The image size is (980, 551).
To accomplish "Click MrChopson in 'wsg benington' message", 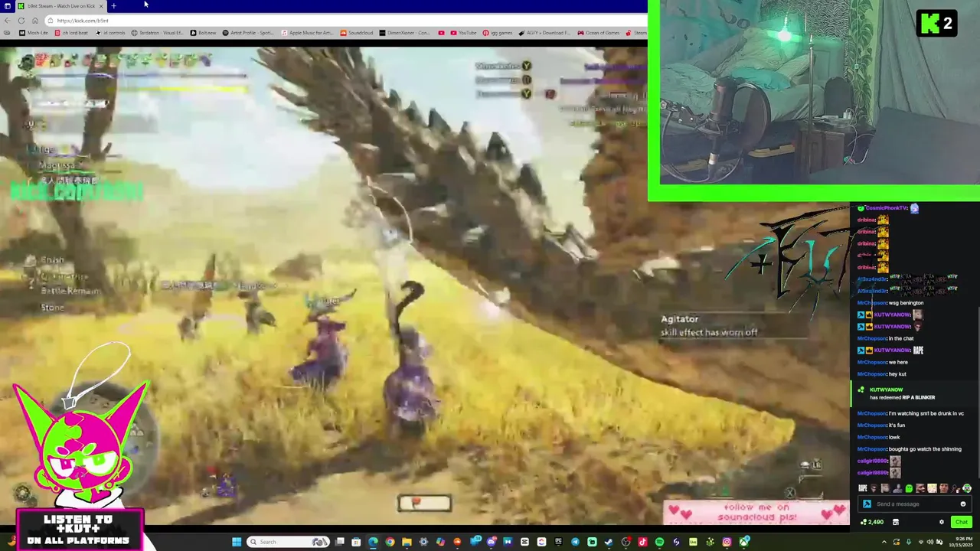I will pyautogui.click(x=871, y=303).
